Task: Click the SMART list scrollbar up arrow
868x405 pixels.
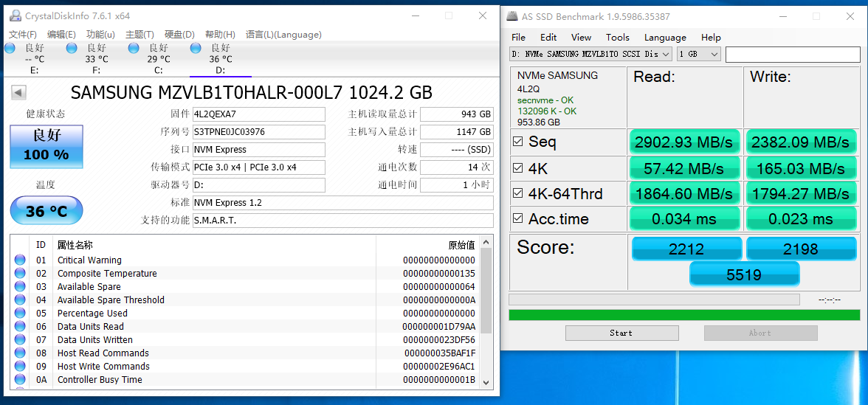Action: coord(486,242)
